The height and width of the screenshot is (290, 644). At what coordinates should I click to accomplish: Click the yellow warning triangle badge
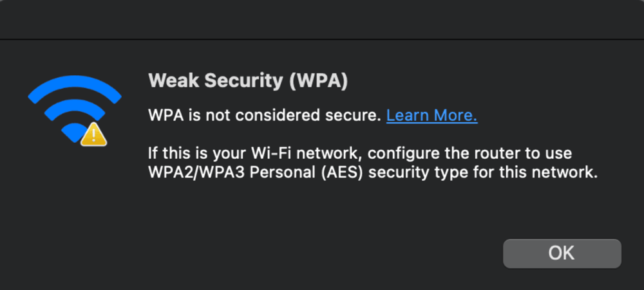(x=94, y=134)
